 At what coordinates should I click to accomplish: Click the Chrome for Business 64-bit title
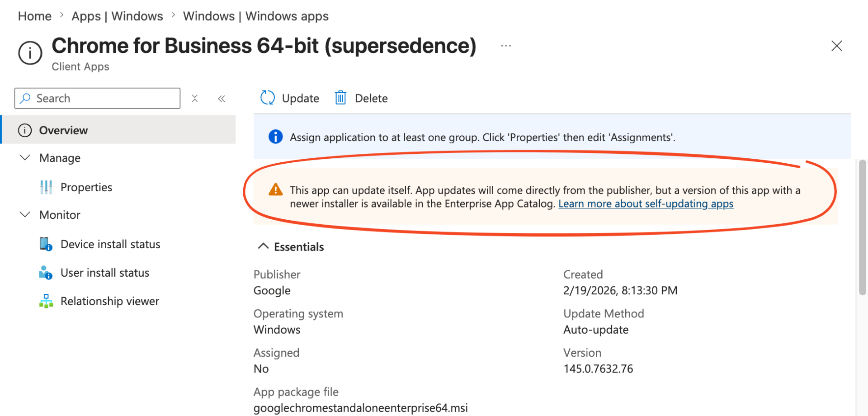point(264,46)
